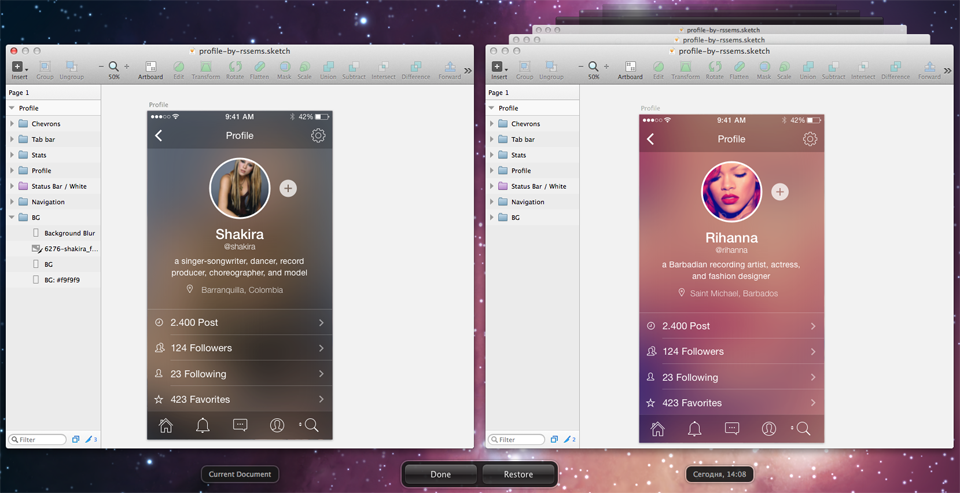Zoom in with plus in left window
The height and width of the screenshot is (493, 960).
pos(127,66)
